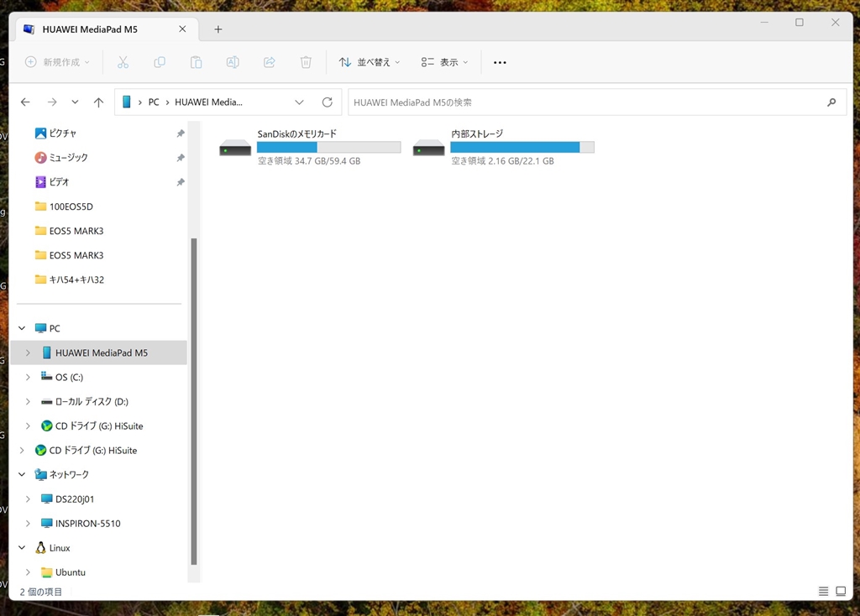Unpin ミュージック from quick access
Image resolution: width=860 pixels, height=616 pixels.
181,158
